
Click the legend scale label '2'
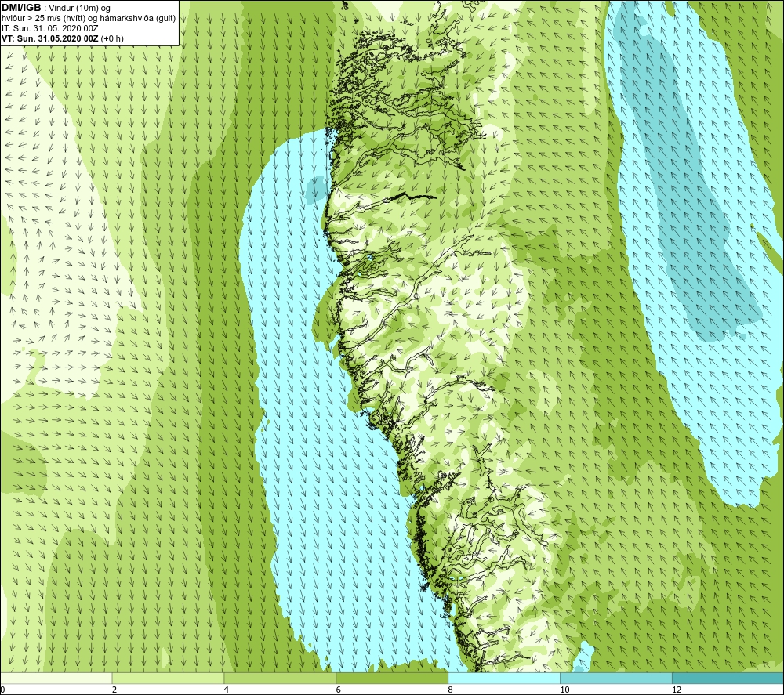coord(114,690)
